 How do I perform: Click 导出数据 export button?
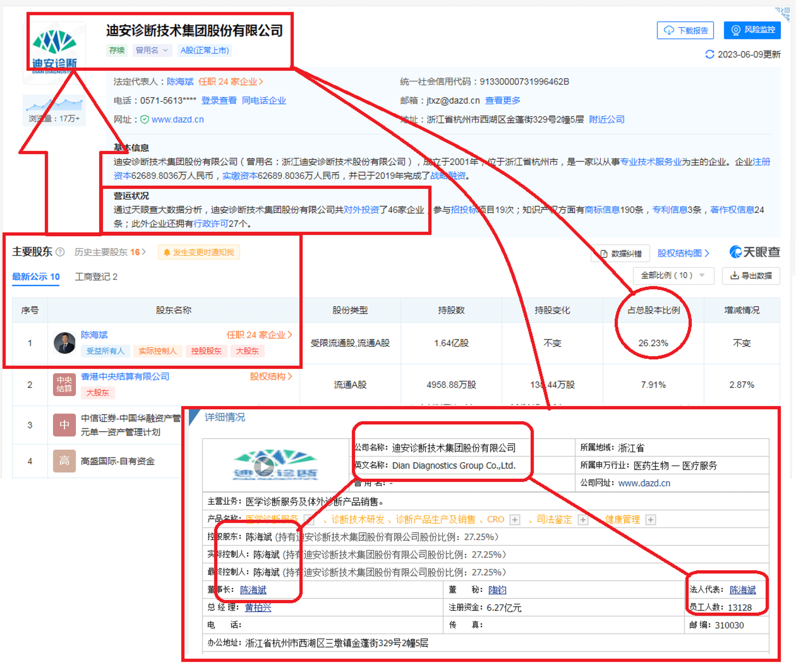[751, 275]
